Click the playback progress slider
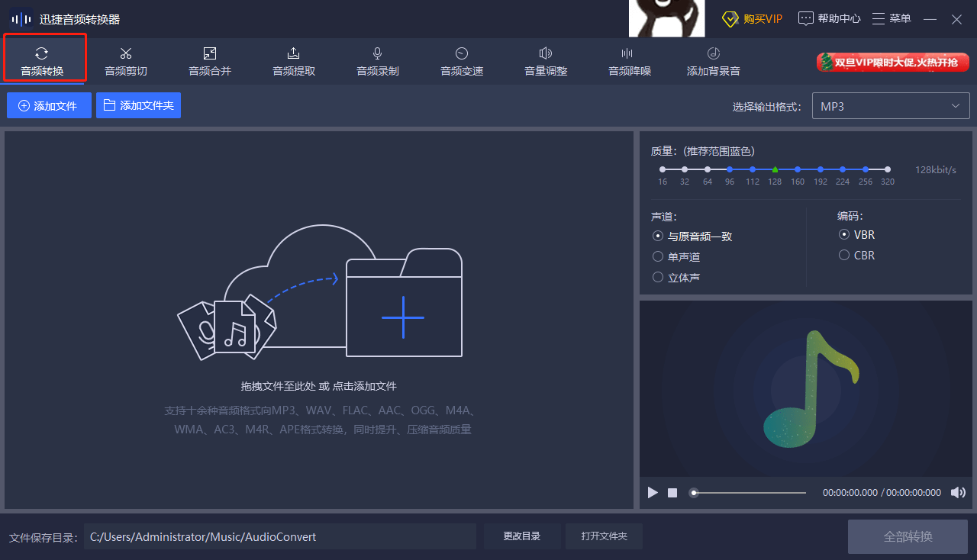 747,493
